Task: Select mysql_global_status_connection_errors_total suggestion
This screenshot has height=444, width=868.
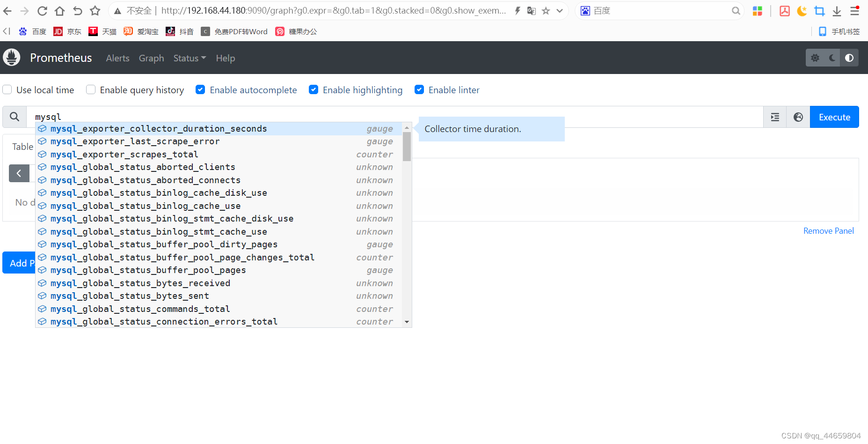Action: click(x=219, y=322)
